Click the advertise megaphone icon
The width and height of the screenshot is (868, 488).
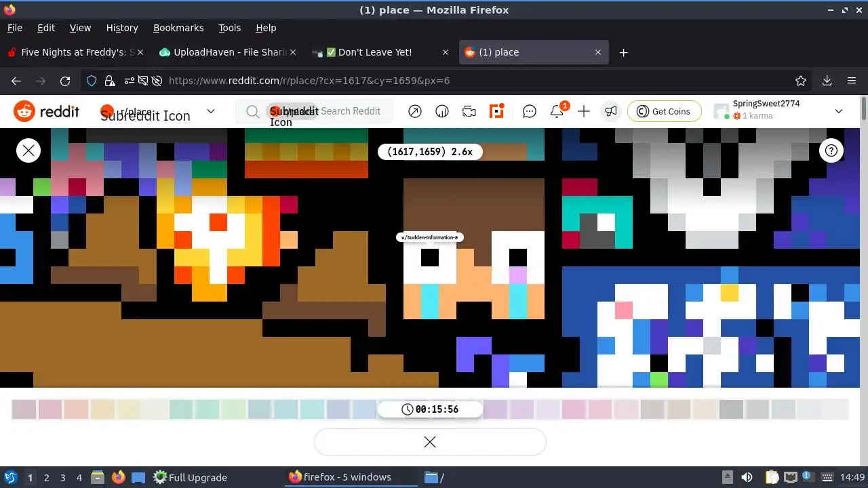[x=611, y=111]
